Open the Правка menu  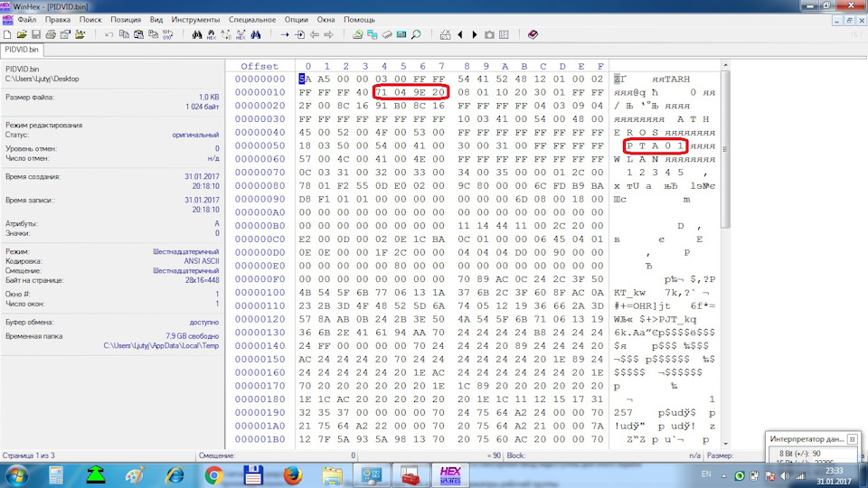click(58, 19)
